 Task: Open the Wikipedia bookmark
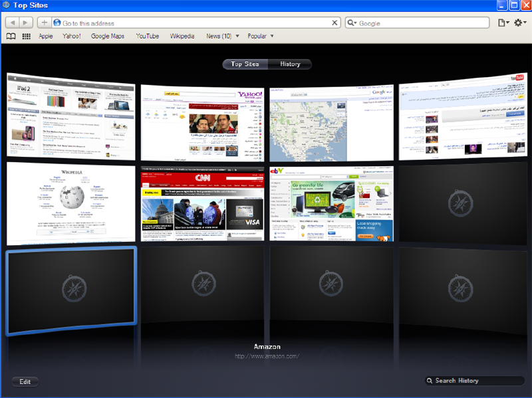point(182,36)
